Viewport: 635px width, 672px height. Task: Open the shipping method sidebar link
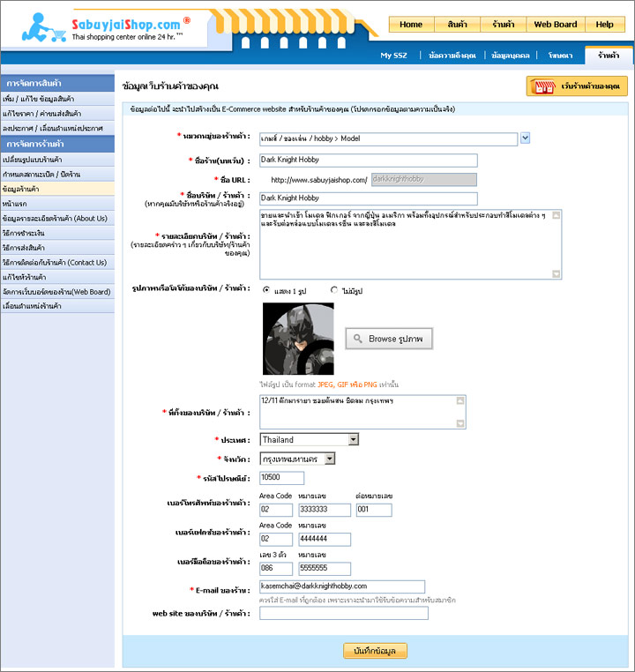click(57, 248)
